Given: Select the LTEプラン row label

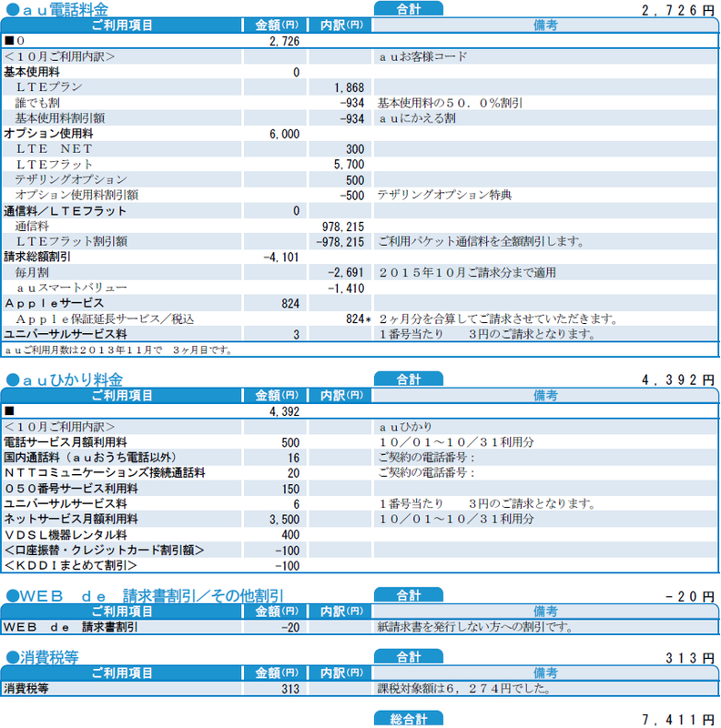Looking at the screenshot, I should pyautogui.click(x=49, y=86).
